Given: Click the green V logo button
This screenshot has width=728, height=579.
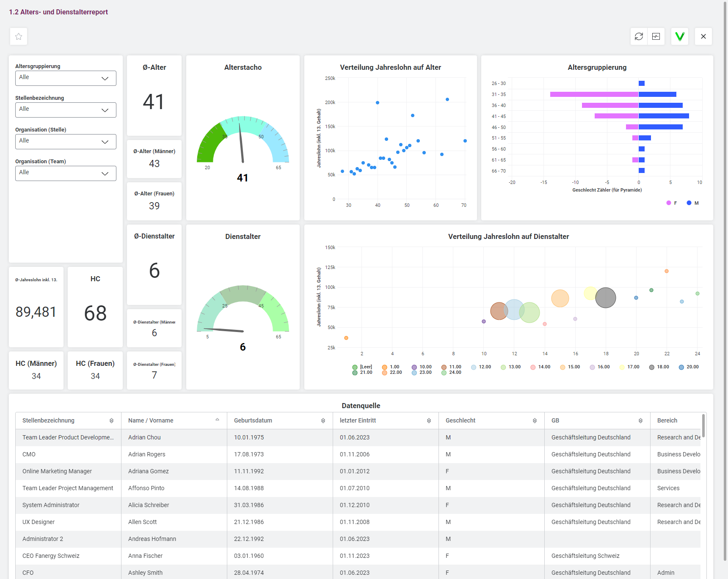Looking at the screenshot, I should click(x=680, y=36).
